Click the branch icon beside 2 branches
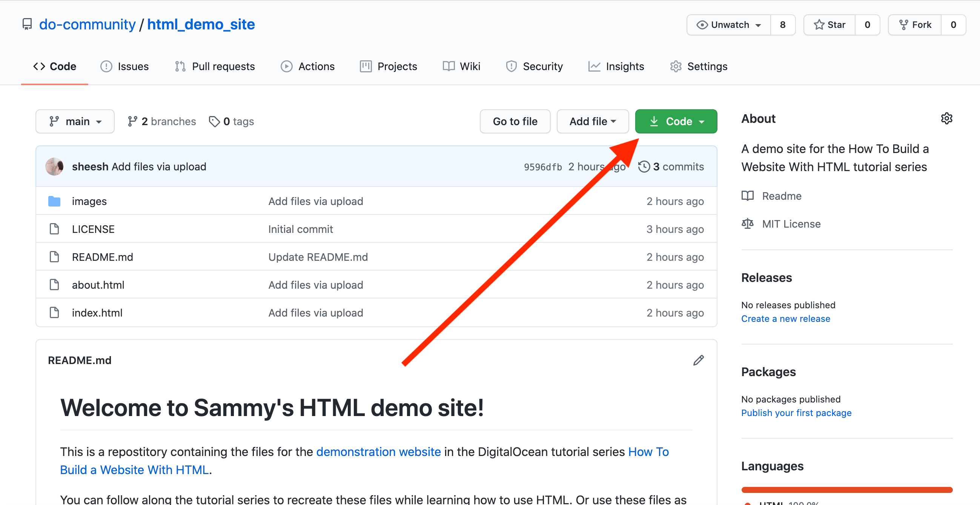980x505 pixels. pyautogui.click(x=132, y=122)
